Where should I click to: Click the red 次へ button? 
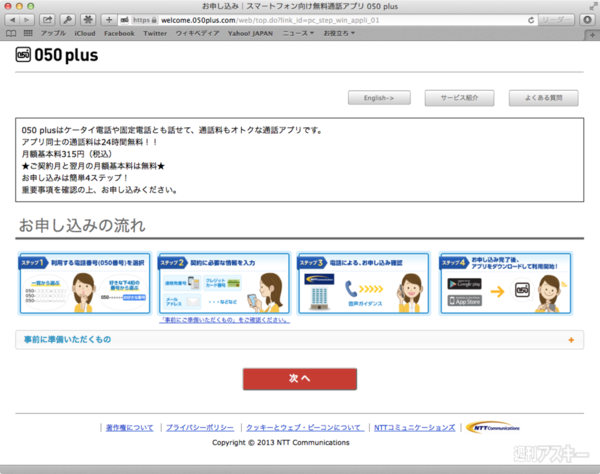[x=300, y=379]
